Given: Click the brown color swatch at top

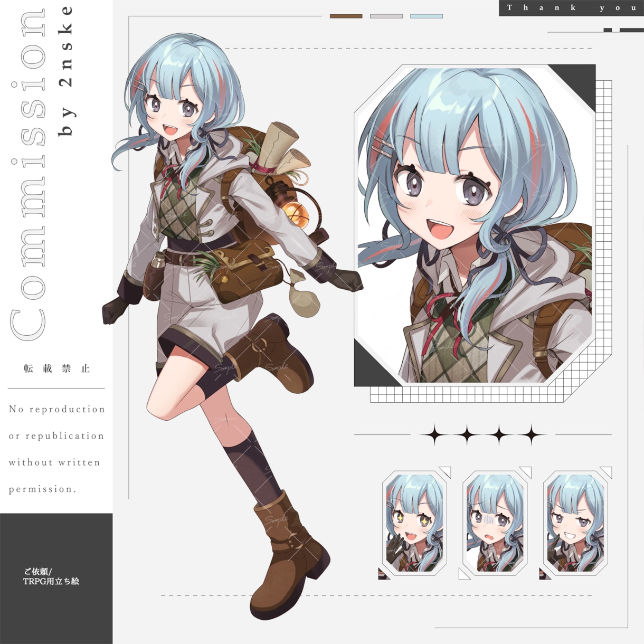Looking at the screenshot, I should 346,16.
